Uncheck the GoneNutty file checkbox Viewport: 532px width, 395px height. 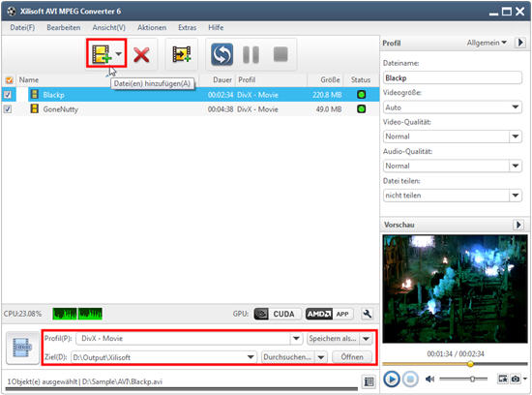[8, 109]
